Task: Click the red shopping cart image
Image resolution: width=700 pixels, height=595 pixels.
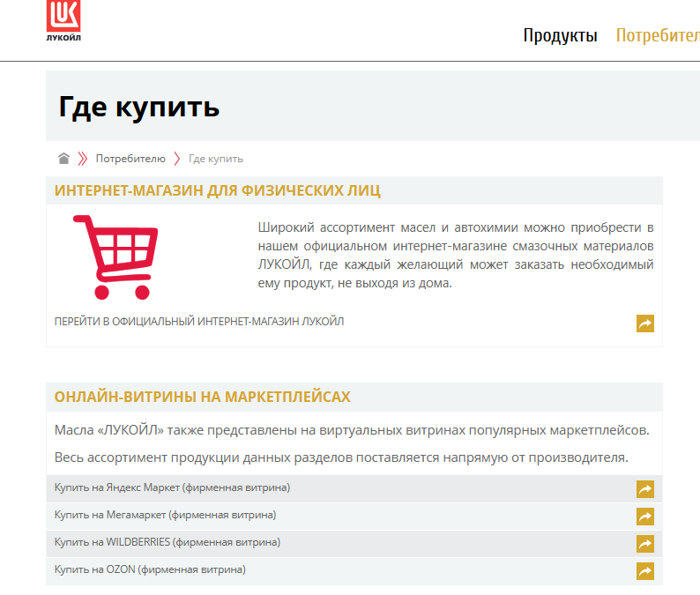Action: click(x=115, y=257)
